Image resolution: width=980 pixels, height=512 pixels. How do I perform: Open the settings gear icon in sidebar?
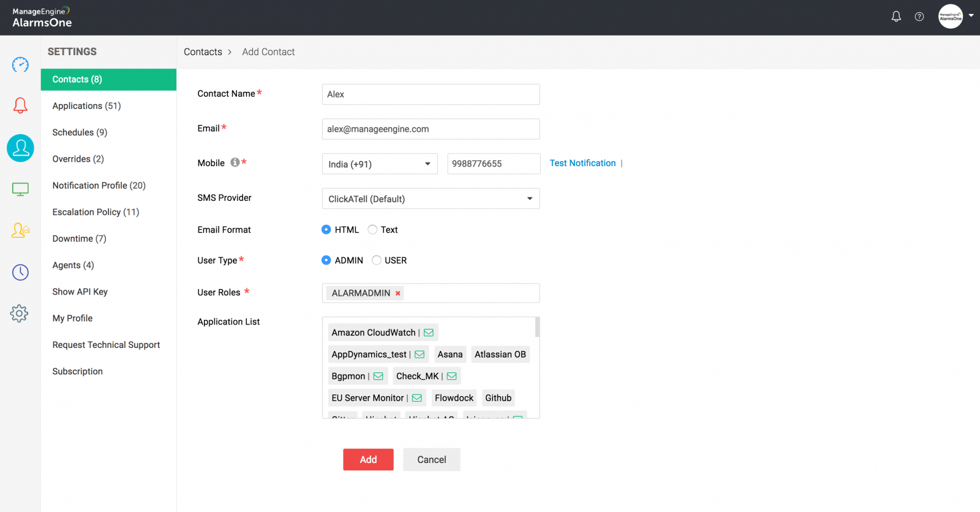(20, 314)
